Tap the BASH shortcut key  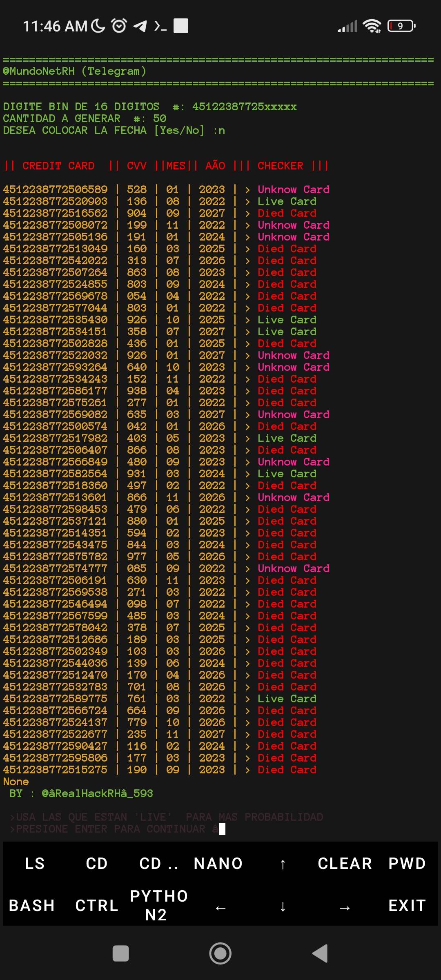pyautogui.click(x=32, y=905)
